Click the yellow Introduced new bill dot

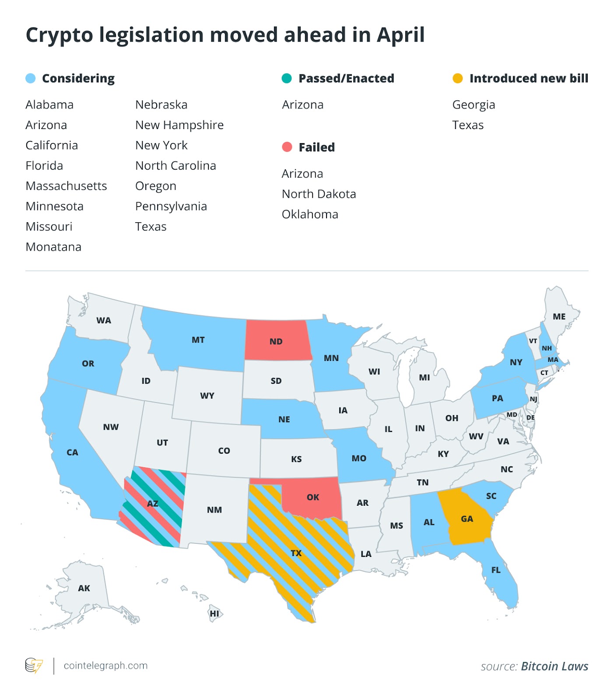point(457,78)
